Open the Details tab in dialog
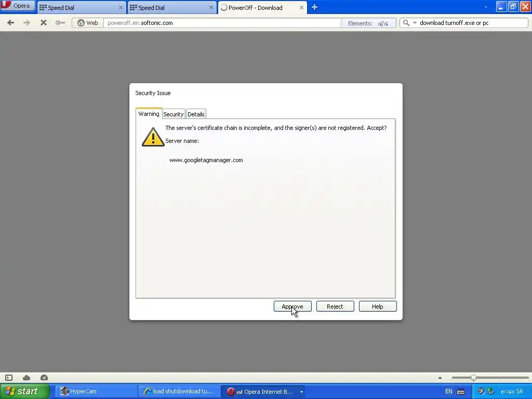The image size is (532, 399). click(196, 114)
